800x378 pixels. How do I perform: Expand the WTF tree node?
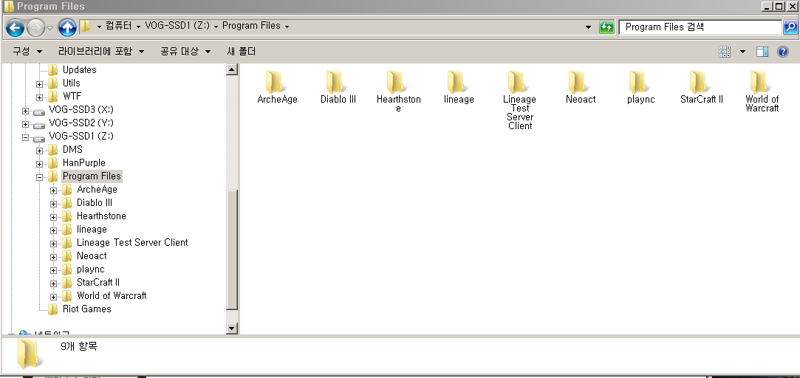pos(40,97)
